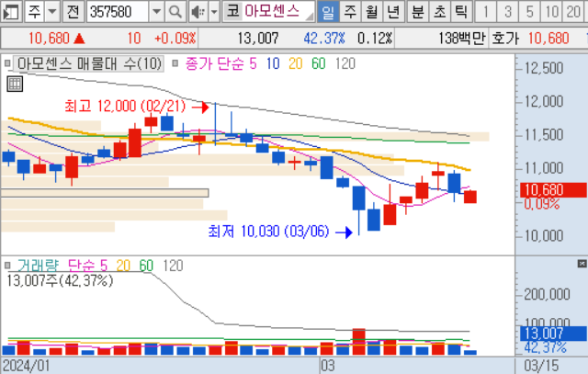This screenshot has height=374, width=588.
Task: Click the volume value 13,007 in info bar
Action: pyautogui.click(x=258, y=39)
